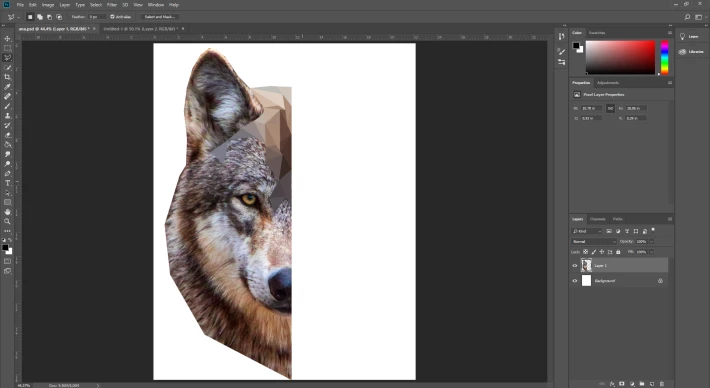Enable New selection mode button
This screenshot has width=710, height=388.
(30, 17)
